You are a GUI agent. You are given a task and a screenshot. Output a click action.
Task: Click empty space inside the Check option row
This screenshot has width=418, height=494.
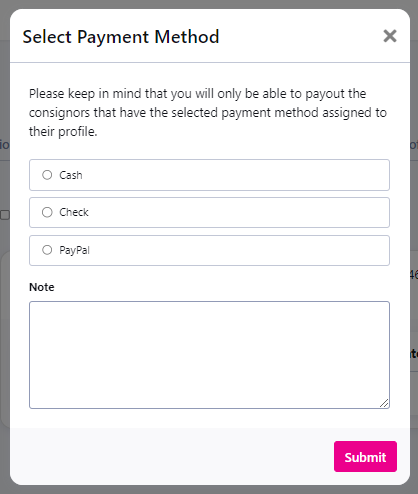[x=233, y=212]
